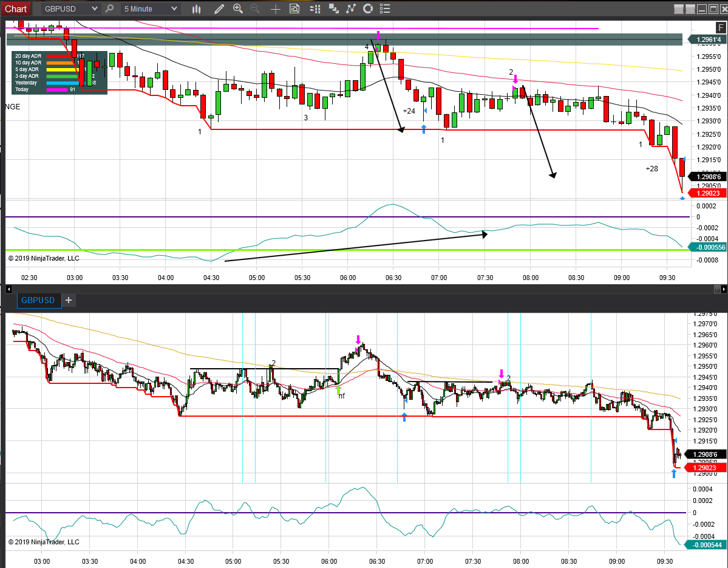The image size is (728, 568).
Task: Toggle the Chart Trader panel icon
Action: [x=315, y=9]
